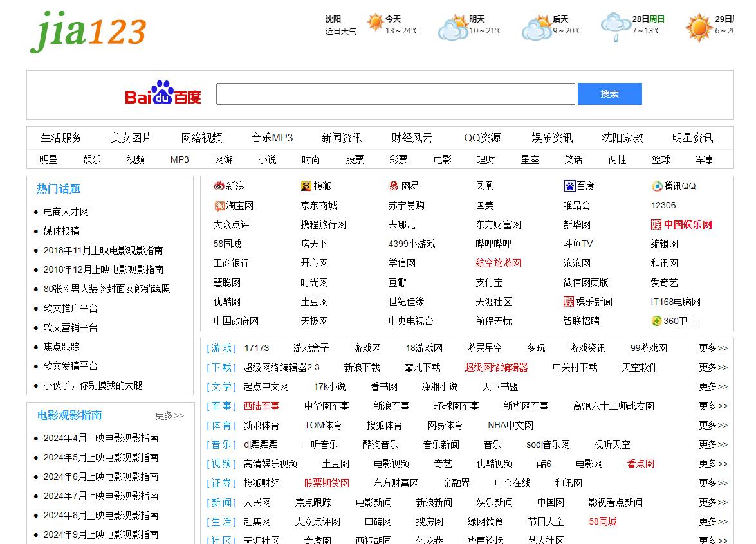This screenshot has width=756, height=544.
Task: Open 人民网 in the 新闻 row
Action: point(257,502)
